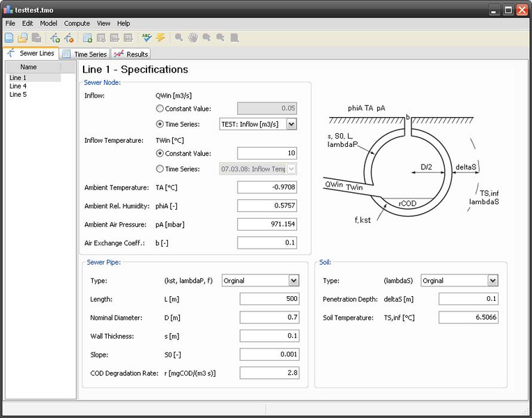
Task: Click the Add sewer line icon
Action: (x=54, y=38)
